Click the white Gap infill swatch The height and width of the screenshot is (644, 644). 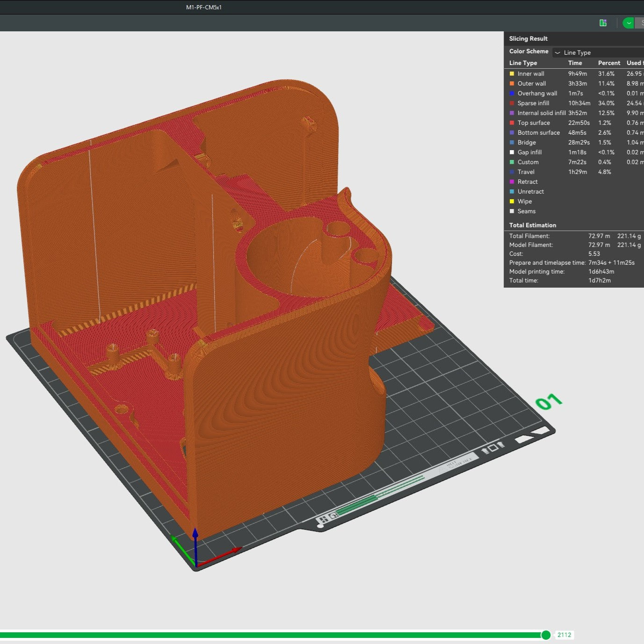pyautogui.click(x=512, y=152)
